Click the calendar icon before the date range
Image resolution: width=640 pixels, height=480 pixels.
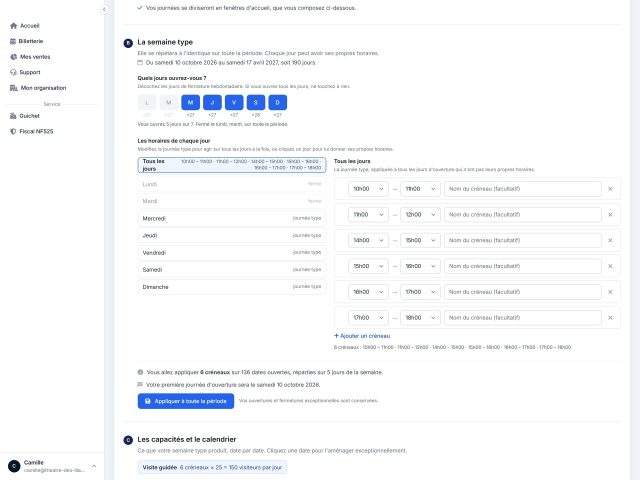[x=140, y=62]
